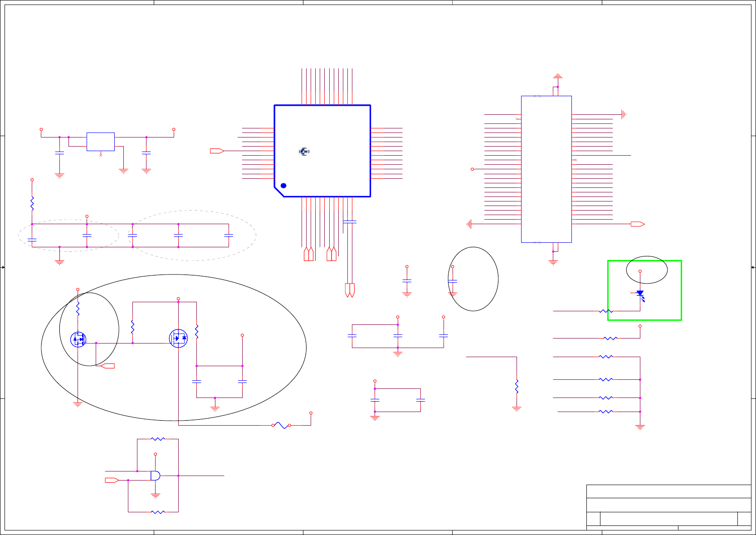Select the ground symbol below the connector block

point(553,262)
